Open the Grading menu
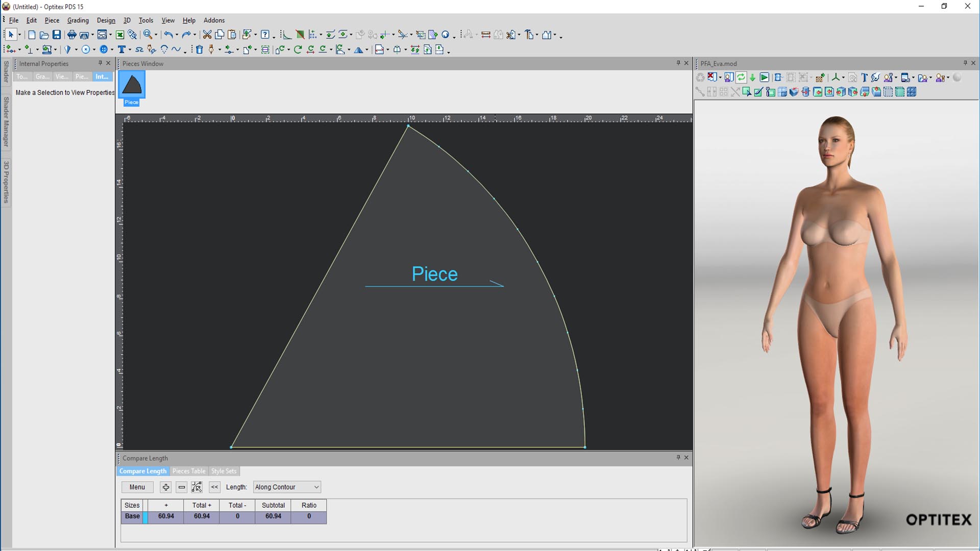Image resolution: width=980 pixels, height=551 pixels. tap(78, 20)
